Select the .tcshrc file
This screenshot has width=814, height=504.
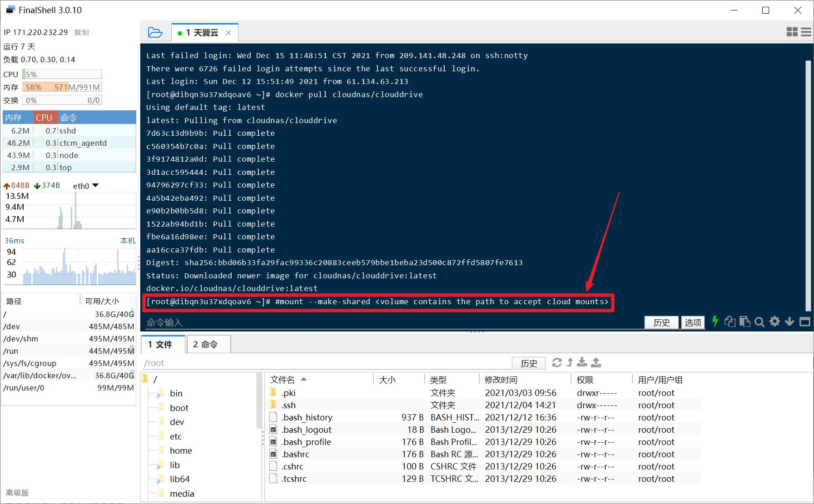click(x=484, y=479)
